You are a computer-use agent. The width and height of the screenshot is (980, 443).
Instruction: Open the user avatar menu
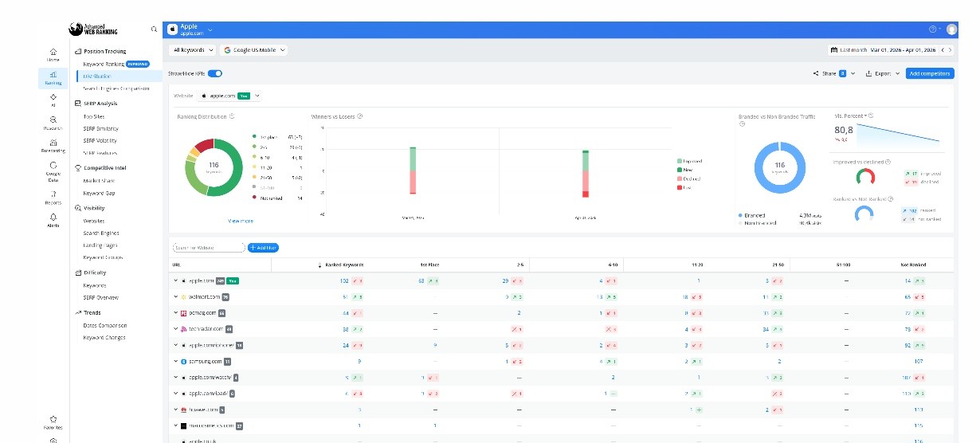tap(951, 29)
